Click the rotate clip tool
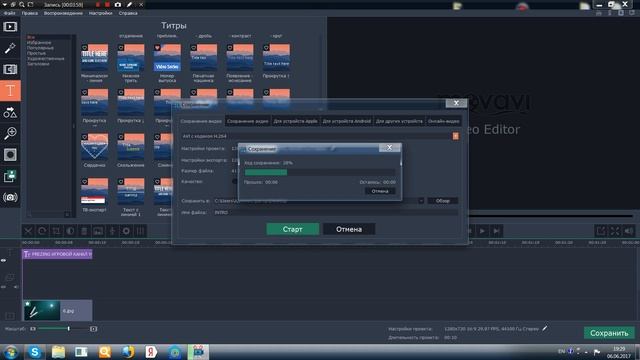 point(42,231)
